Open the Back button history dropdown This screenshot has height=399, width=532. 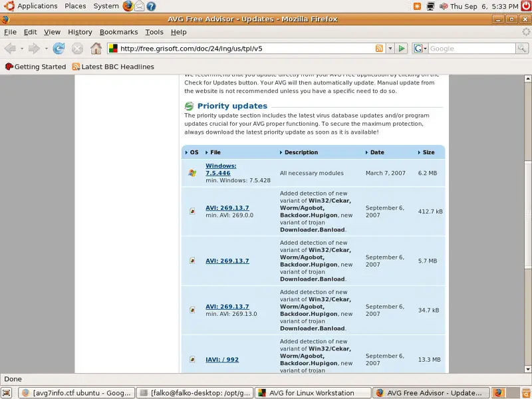tap(22, 49)
